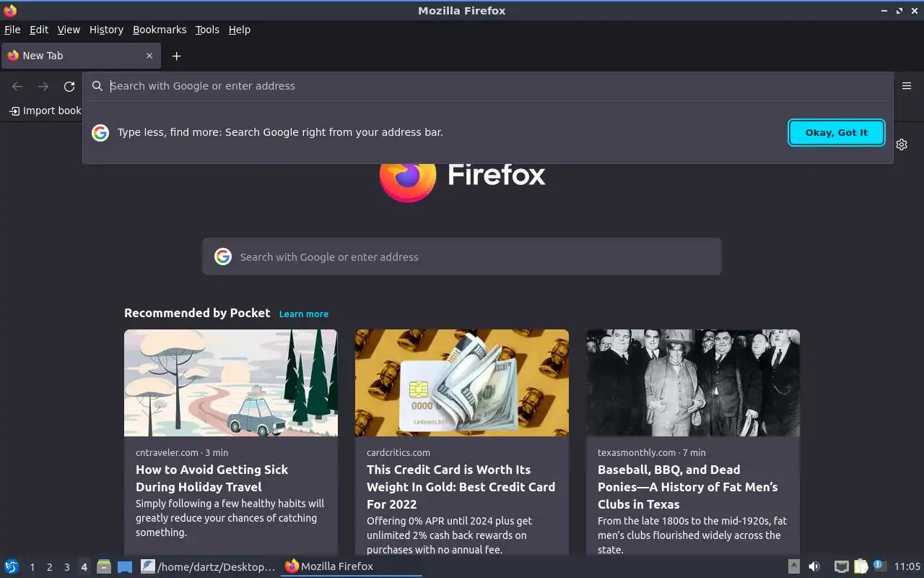The image size is (924, 578).
Task: Click the network tray icon
Action: point(841,566)
